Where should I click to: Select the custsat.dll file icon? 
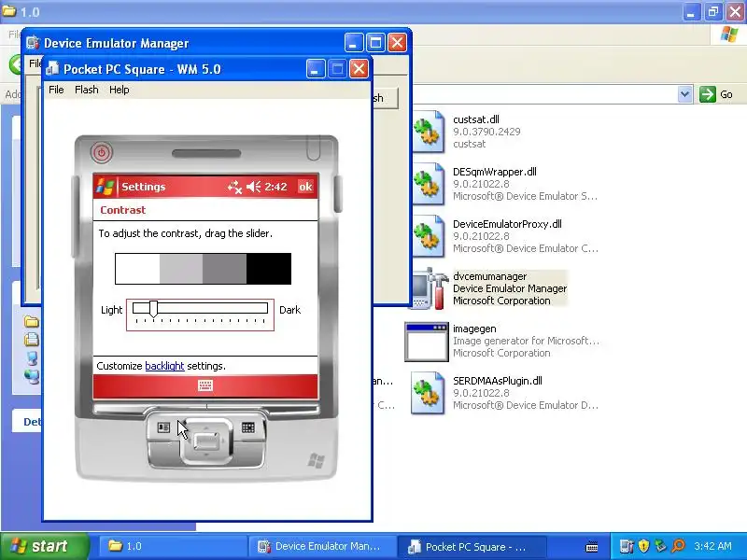pos(428,132)
